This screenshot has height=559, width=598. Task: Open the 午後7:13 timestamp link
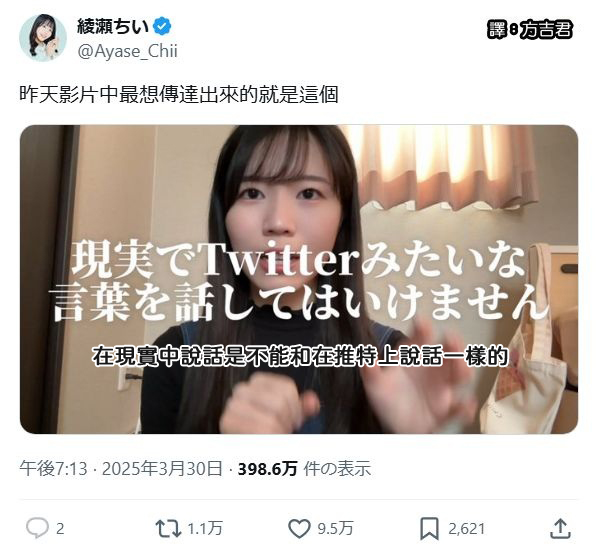coord(53,468)
